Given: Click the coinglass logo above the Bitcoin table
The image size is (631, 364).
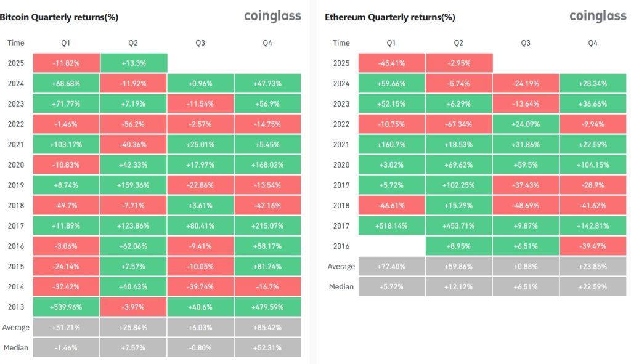Looking at the screenshot, I should point(272,16).
